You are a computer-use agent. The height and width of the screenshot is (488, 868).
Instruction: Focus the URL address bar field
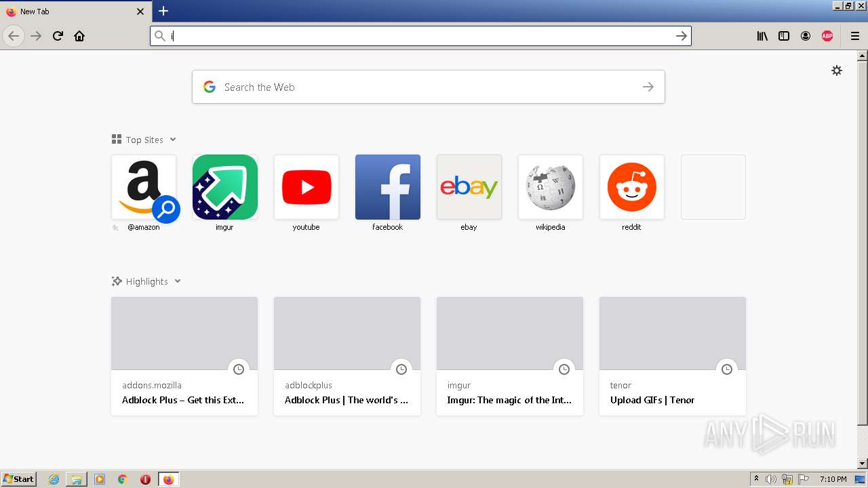[x=420, y=36]
